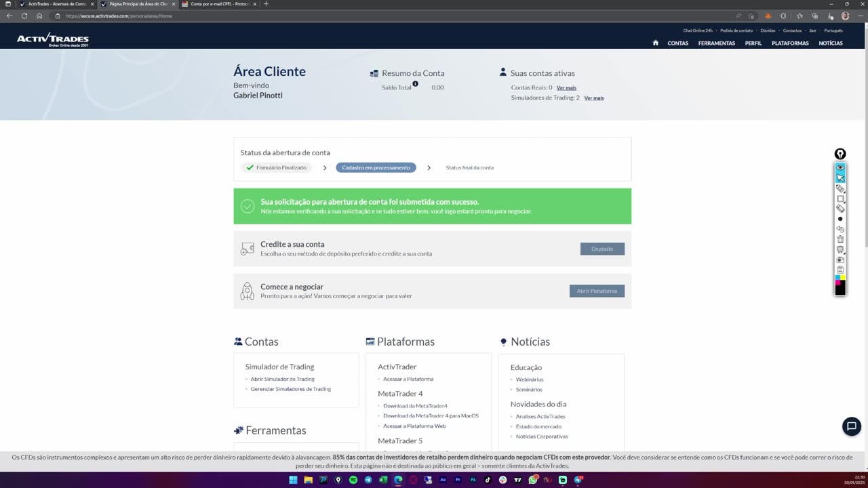Open the CONTAS menu
The image size is (868, 488).
pos(677,43)
